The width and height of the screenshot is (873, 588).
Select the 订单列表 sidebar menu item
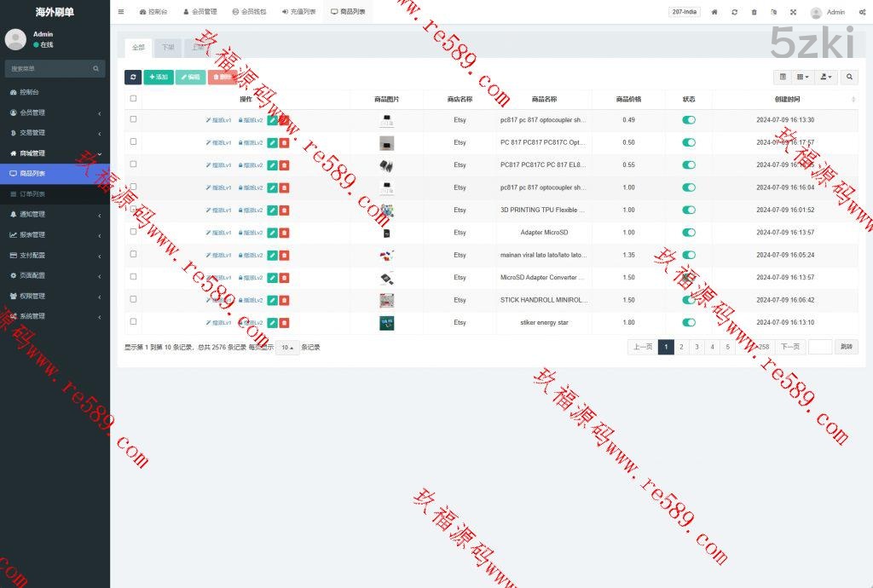55,194
